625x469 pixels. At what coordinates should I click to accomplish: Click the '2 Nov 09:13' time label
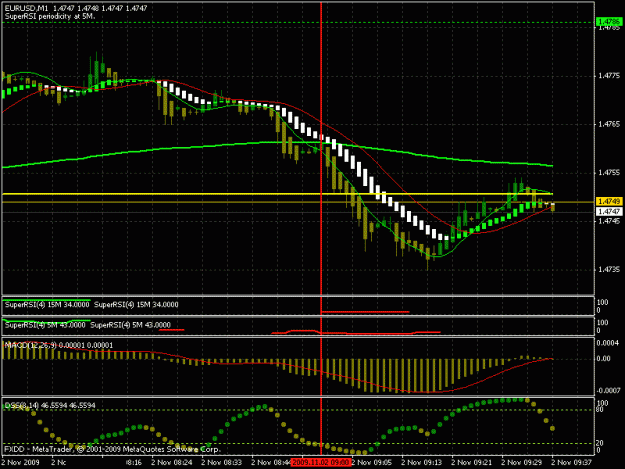422,463
